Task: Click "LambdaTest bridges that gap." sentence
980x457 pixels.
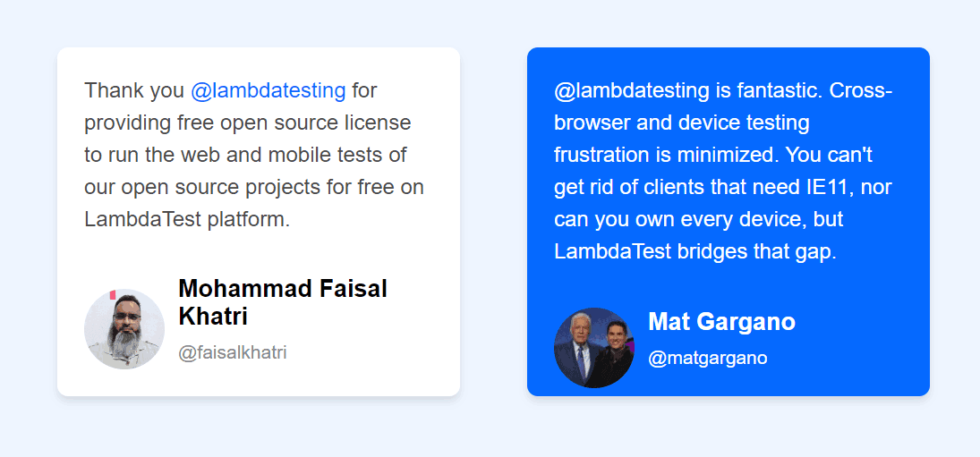Action: (x=695, y=251)
